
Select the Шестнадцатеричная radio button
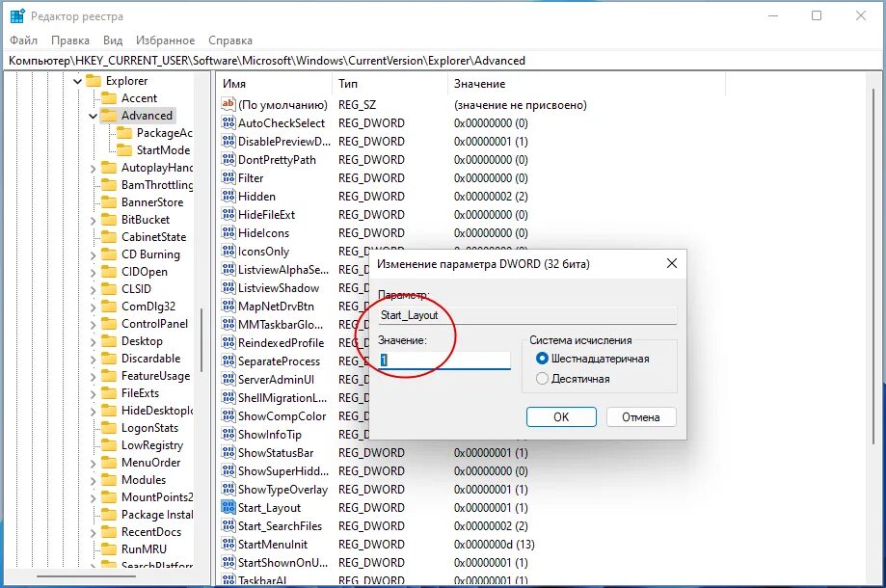(x=542, y=359)
